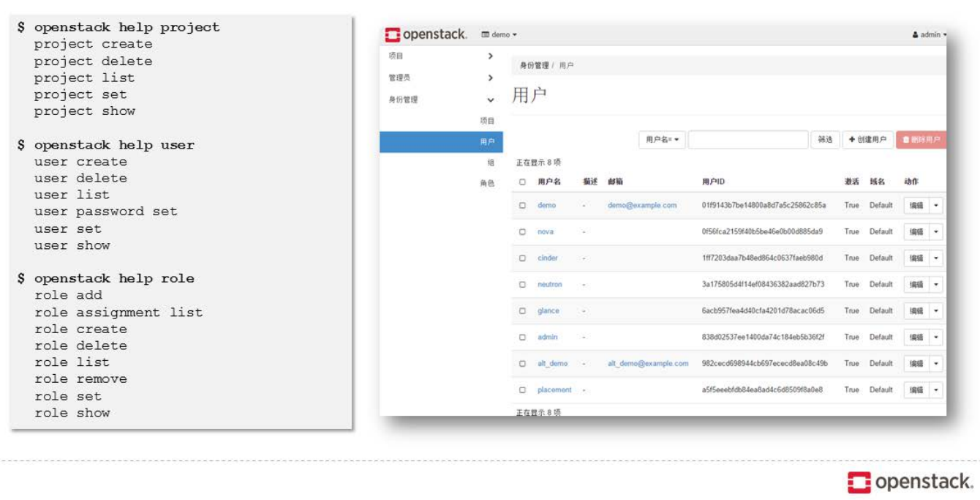Open the neutron user link

(550, 285)
